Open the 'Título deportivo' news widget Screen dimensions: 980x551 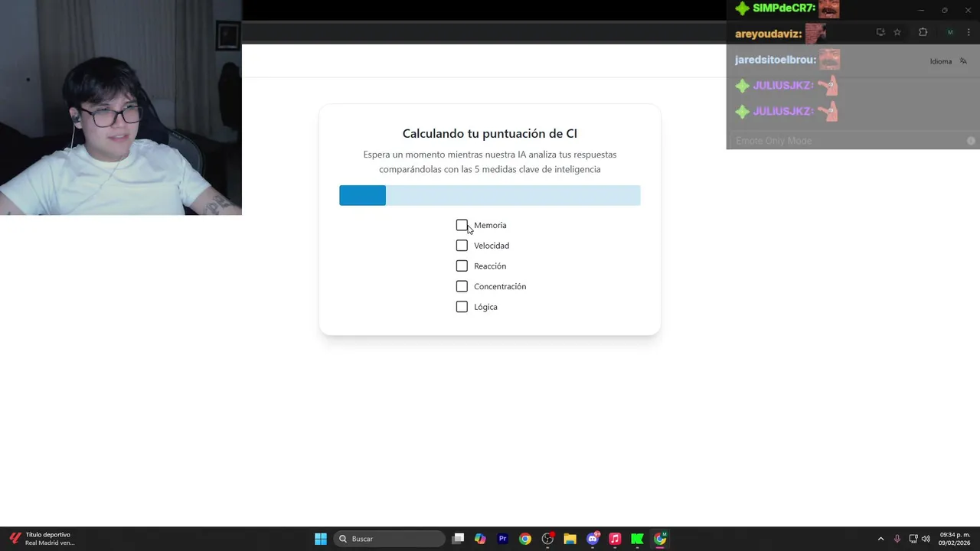coord(42,539)
